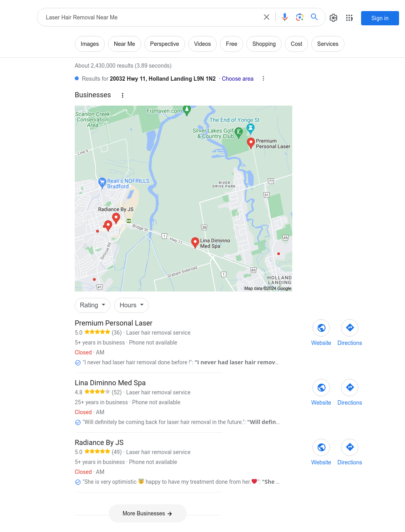Start voice search with microphone icon
405x532 pixels.
click(x=285, y=17)
